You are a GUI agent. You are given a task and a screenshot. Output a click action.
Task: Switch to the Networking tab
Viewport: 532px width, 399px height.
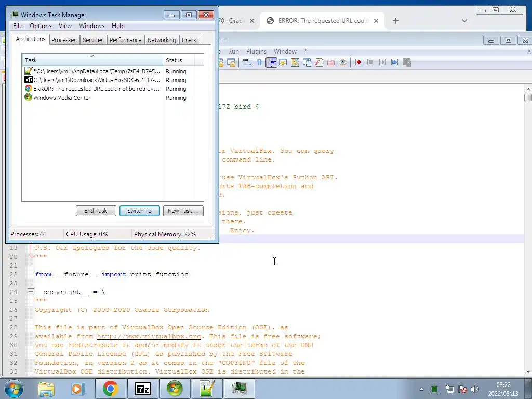point(162,40)
